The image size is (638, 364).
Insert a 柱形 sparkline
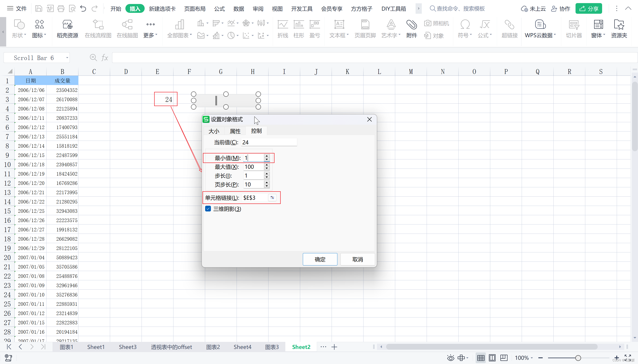299,29
